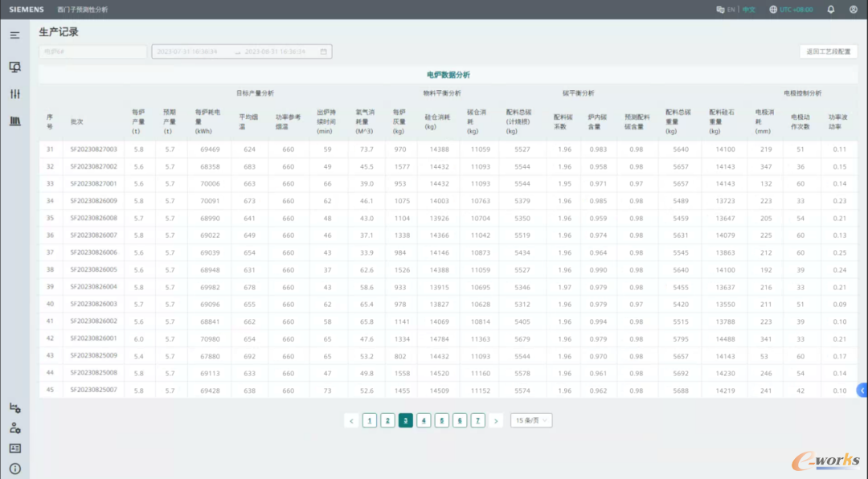The image size is (868, 479).
Task: Click the language translate icon
Action: tap(720, 10)
